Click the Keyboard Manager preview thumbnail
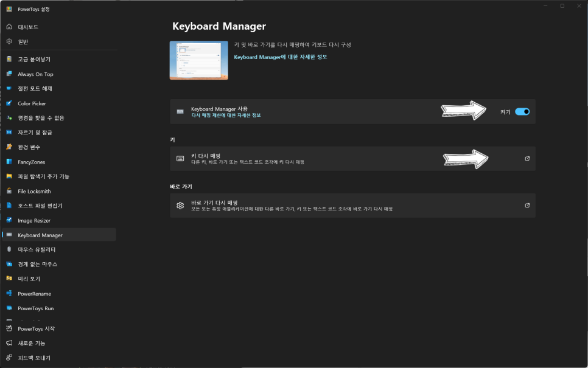Image resolution: width=588 pixels, height=368 pixels. [199, 60]
